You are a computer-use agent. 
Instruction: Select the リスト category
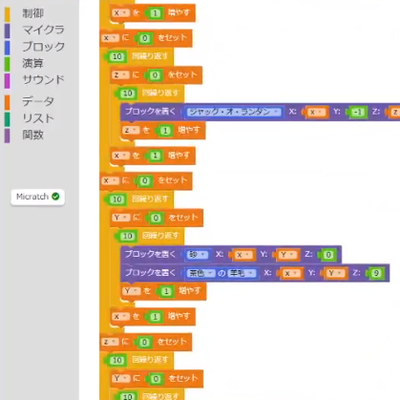tap(38, 118)
